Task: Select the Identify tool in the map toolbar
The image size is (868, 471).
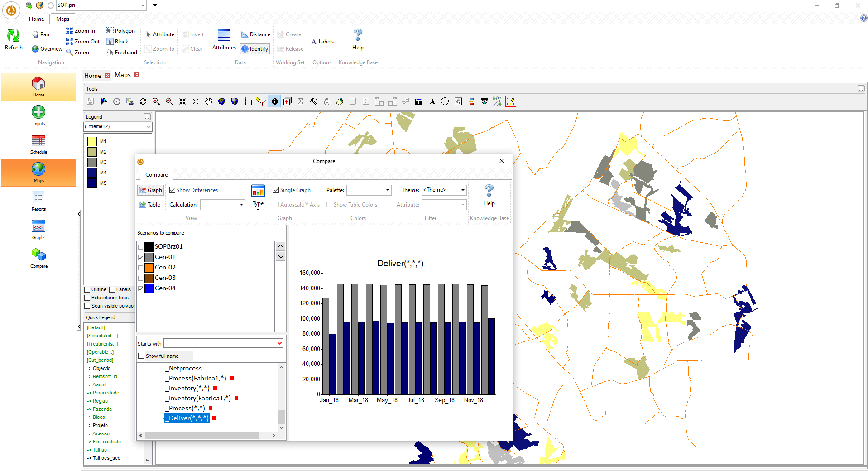Action: click(x=254, y=48)
